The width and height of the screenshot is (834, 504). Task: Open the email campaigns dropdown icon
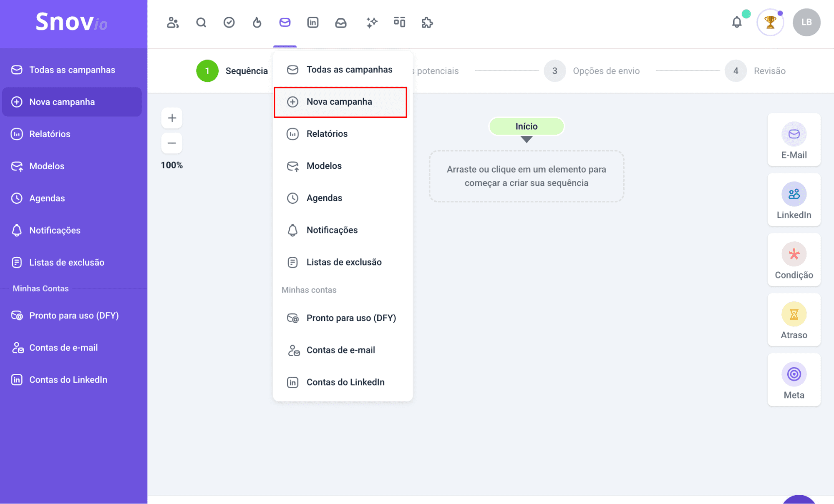coord(285,23)
